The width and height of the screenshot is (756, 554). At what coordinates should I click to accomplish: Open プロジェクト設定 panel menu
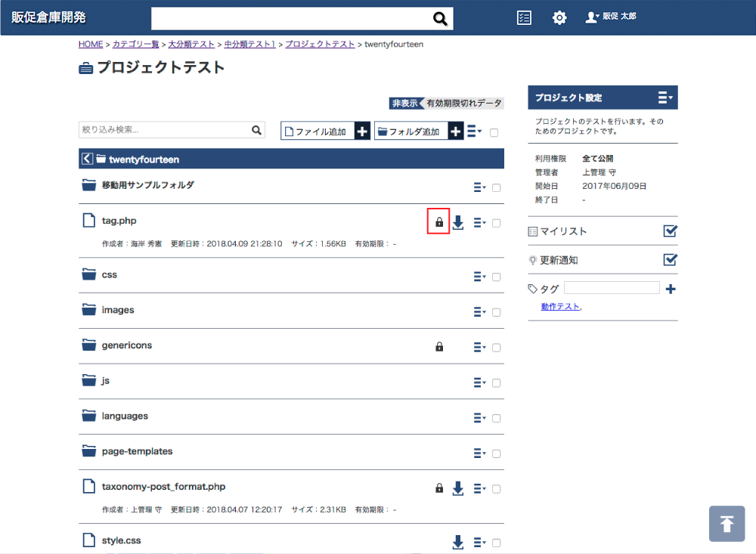(665, 97)
